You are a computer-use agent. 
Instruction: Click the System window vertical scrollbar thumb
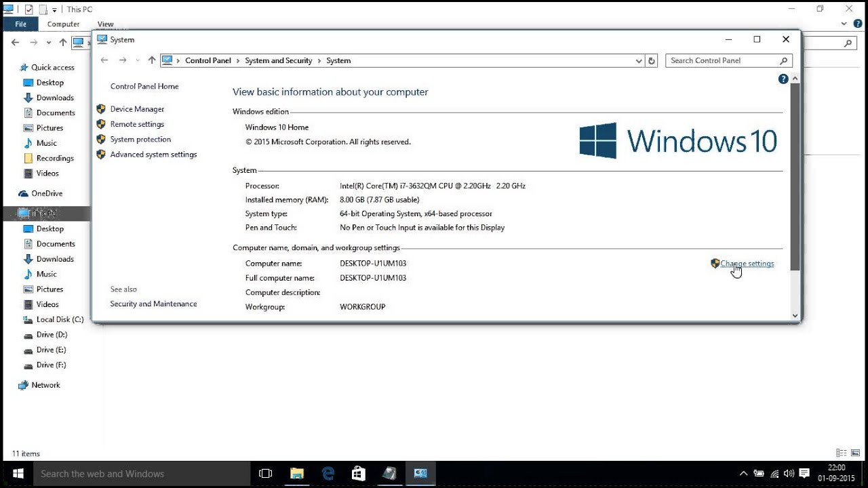[795, 178]
